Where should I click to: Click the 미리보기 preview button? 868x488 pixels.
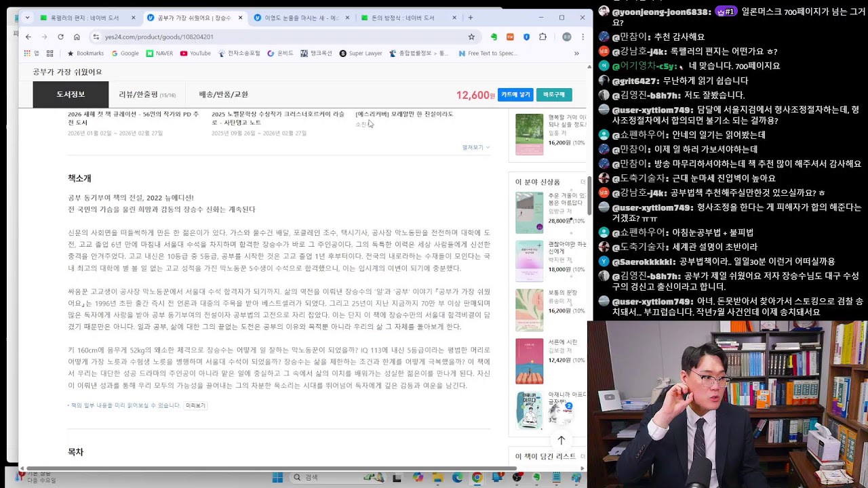click(195, 405)
